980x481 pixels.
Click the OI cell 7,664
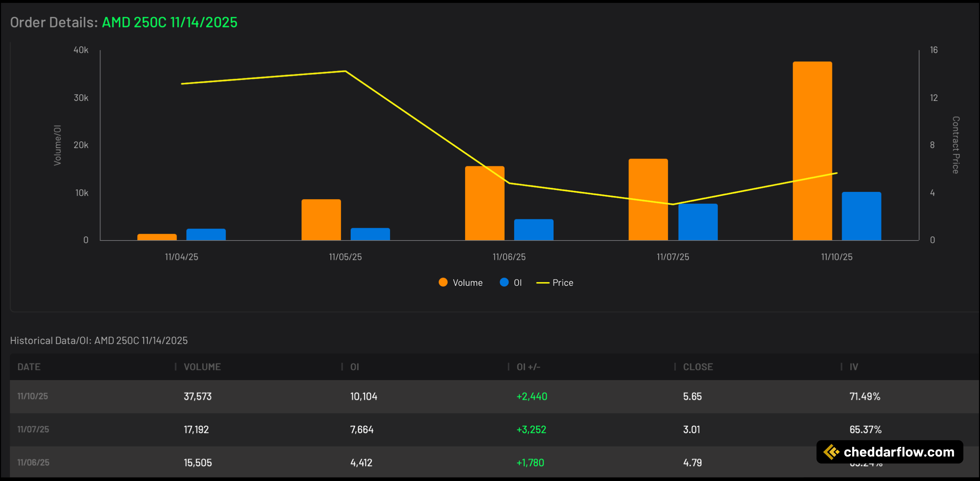tap(362, 430)
